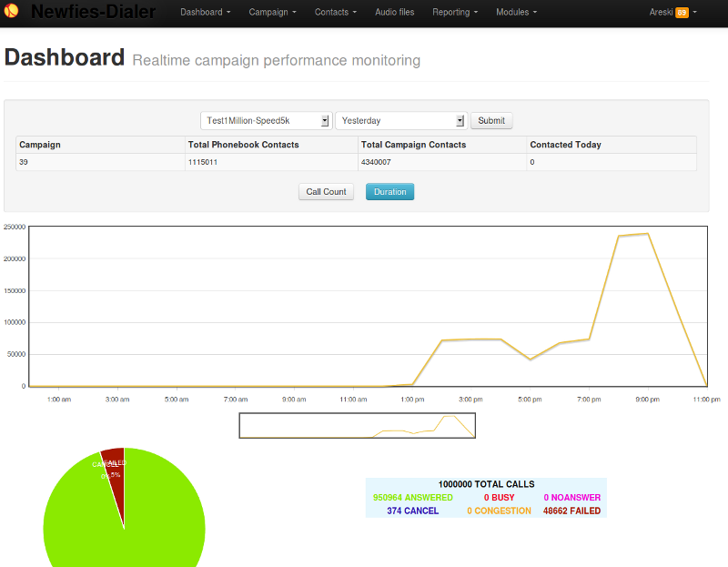Open the Contacts navigation menu
Image resolution: width=728 pixels, height=567 pixels.
336,12
